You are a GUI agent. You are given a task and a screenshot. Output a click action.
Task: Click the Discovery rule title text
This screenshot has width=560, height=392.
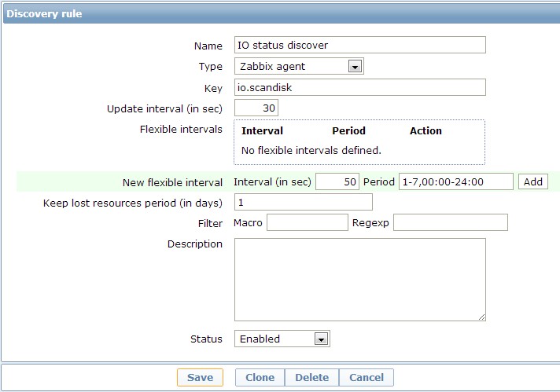[44, 13]
